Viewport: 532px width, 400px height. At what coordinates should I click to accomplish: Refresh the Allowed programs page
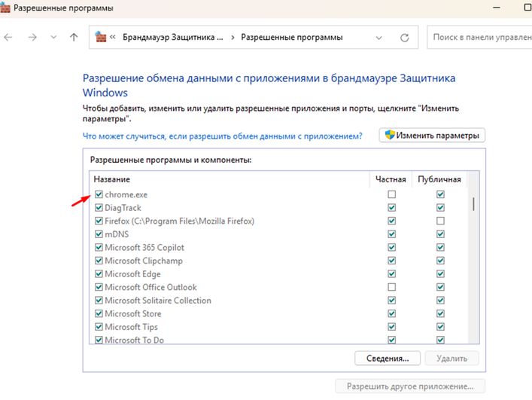click(404, 38)
